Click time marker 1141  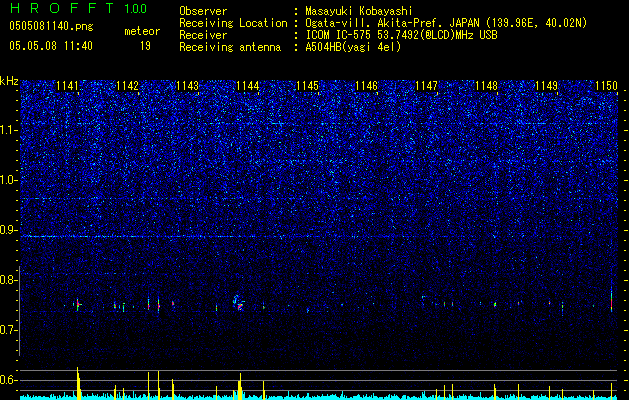pos(67,86)
